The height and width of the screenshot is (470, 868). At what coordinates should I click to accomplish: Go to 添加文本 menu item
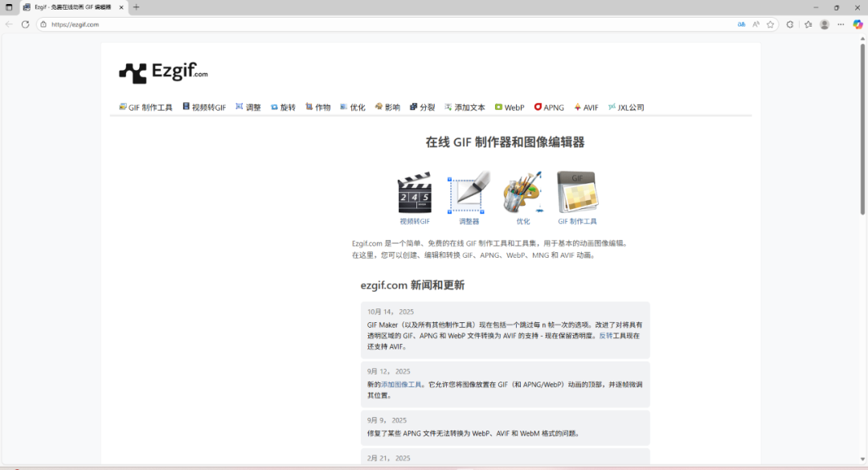coord(465,108)
